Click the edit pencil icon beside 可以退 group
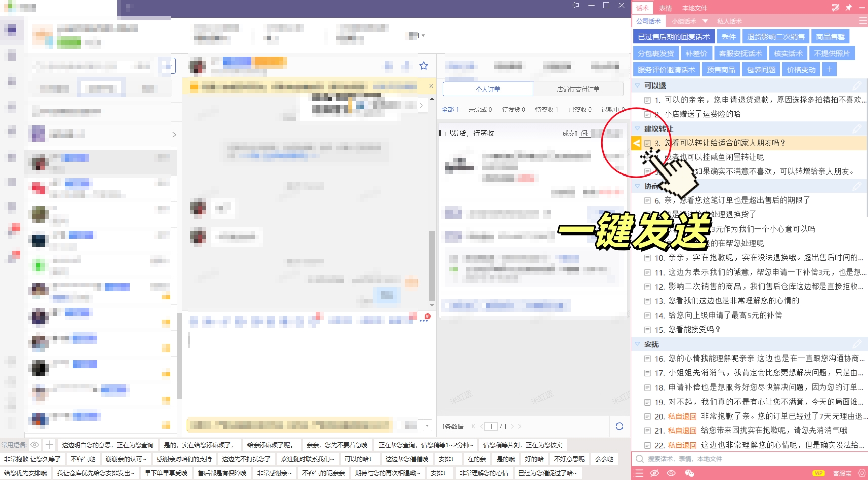 pyautogui.click(x=856, y=85)
